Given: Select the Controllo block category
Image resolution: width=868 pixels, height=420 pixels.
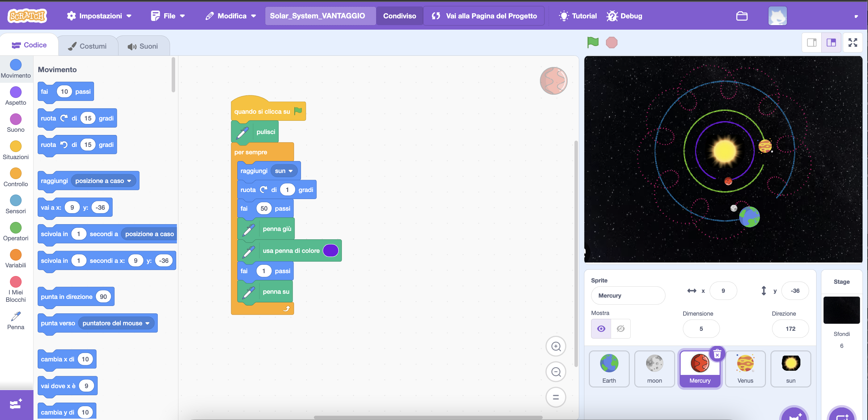Looking at the screenshot, I should pyautogui.click(x=16, y=177).
